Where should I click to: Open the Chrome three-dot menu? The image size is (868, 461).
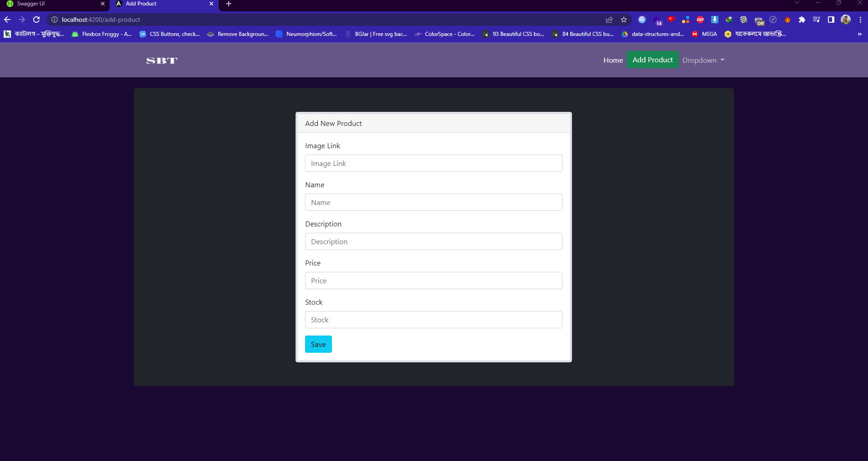click(860, 20)
